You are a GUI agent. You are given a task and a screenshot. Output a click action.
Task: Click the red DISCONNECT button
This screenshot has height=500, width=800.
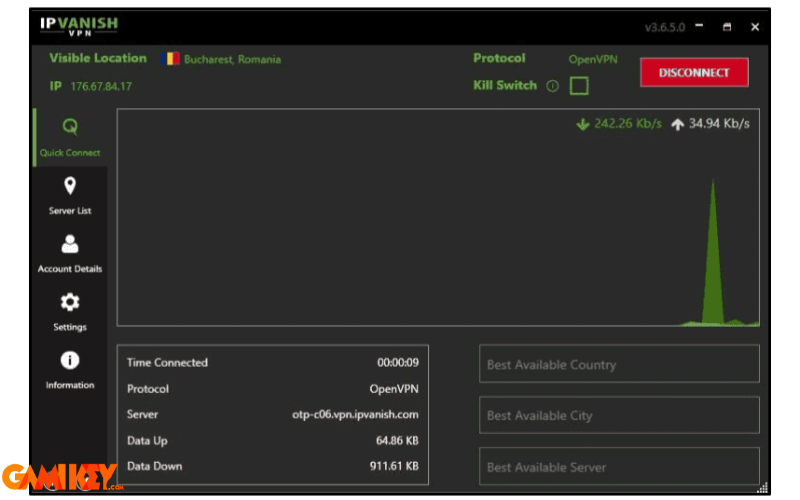[694, 72]
